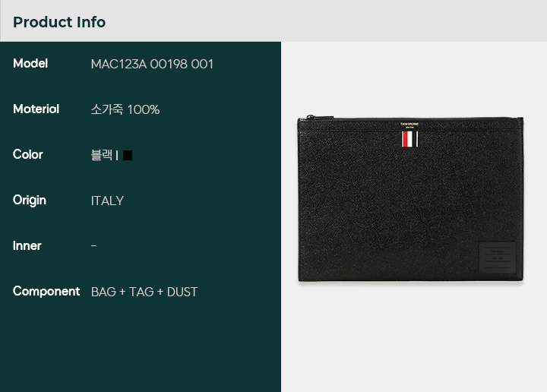The width and height of the screenshot is (547, 392).
Task: Click the ITALY origin value
Action: pyautogui.click(x=107, y=201)
